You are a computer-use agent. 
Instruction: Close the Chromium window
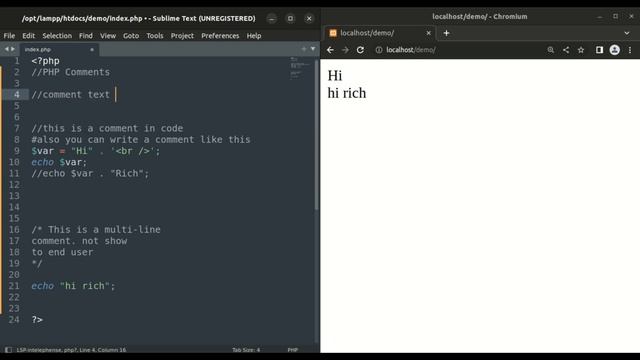(631, 16)
